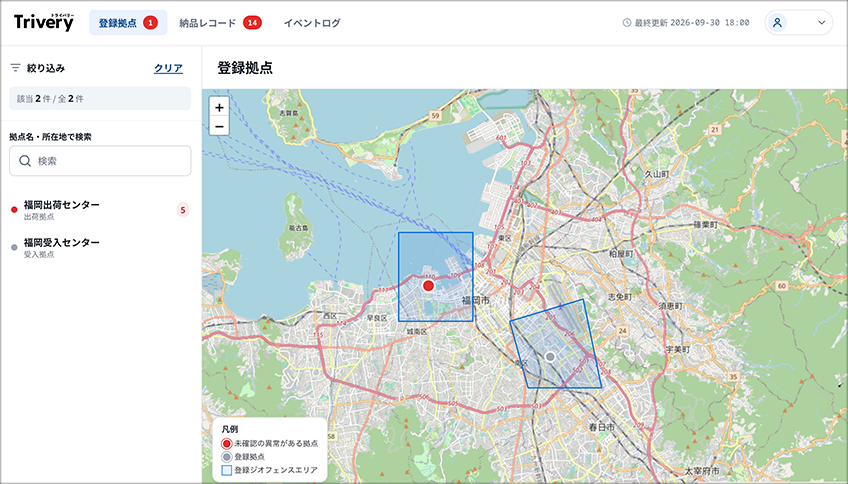The image size is (848, 484).
Task: Focus the 検索 input field
Action: pos(100,161)
